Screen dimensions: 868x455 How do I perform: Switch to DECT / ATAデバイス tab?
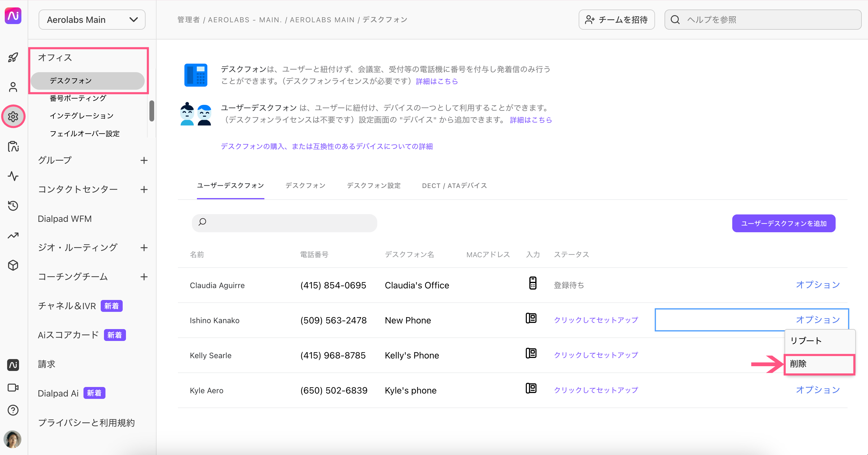[454, 186]
